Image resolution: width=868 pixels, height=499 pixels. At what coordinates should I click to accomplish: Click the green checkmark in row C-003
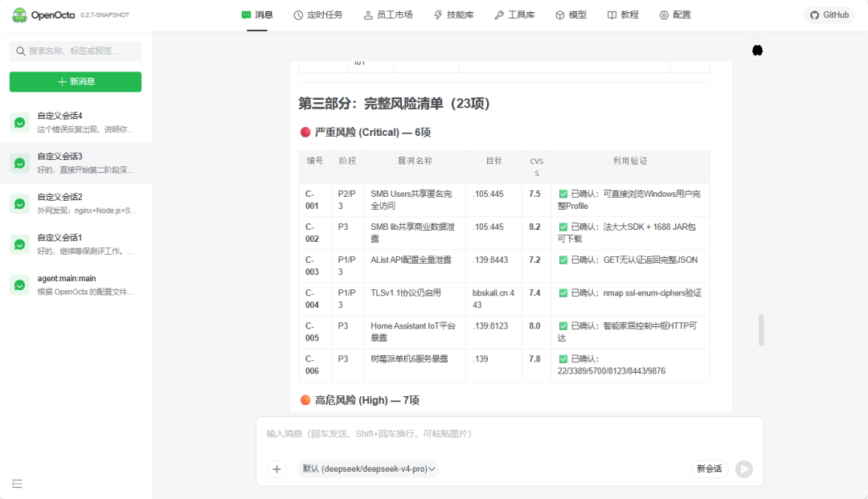[563, 260]
